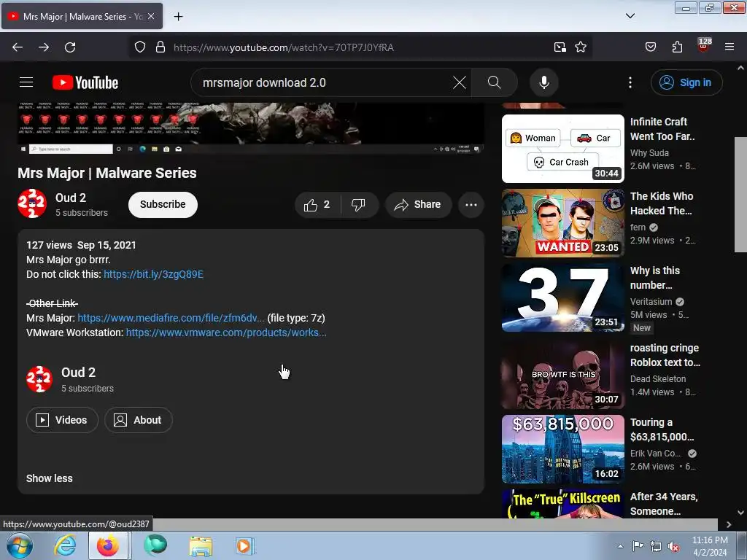Collapse description with Show less
Viewport: 747px width, 560px height.
49,478
